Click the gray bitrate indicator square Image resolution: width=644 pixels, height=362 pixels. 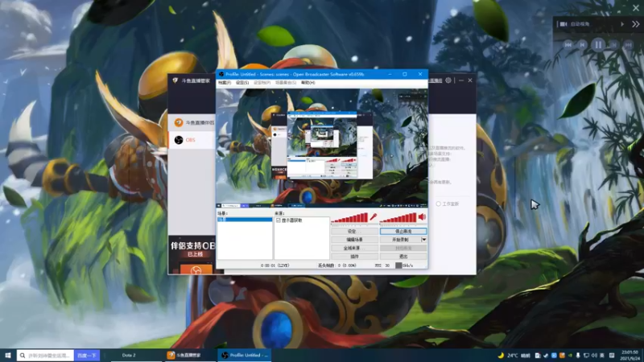tap(398, 266)
